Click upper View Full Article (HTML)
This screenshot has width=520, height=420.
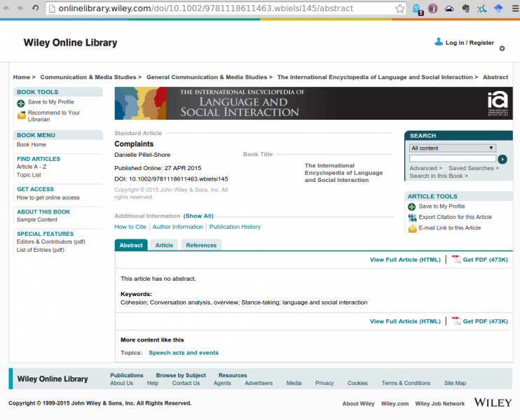(405, 260)
